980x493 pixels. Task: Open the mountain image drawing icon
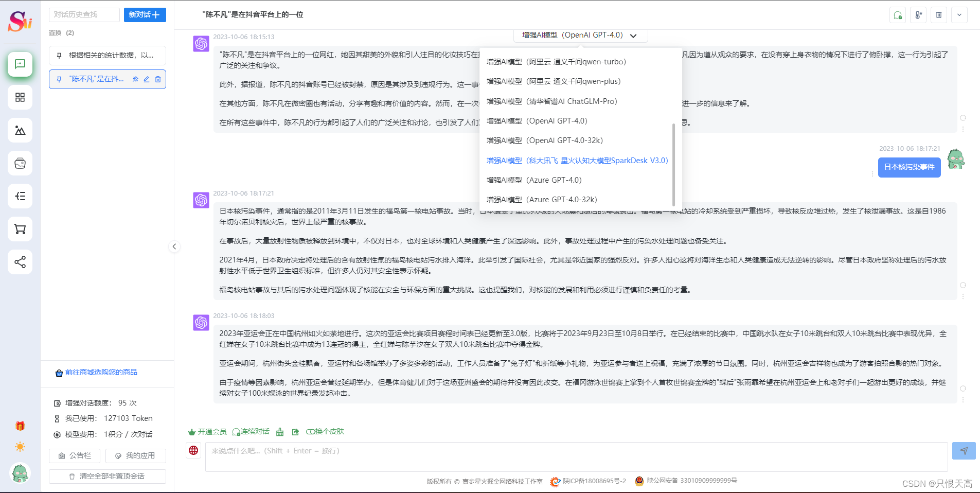[20, 130]
